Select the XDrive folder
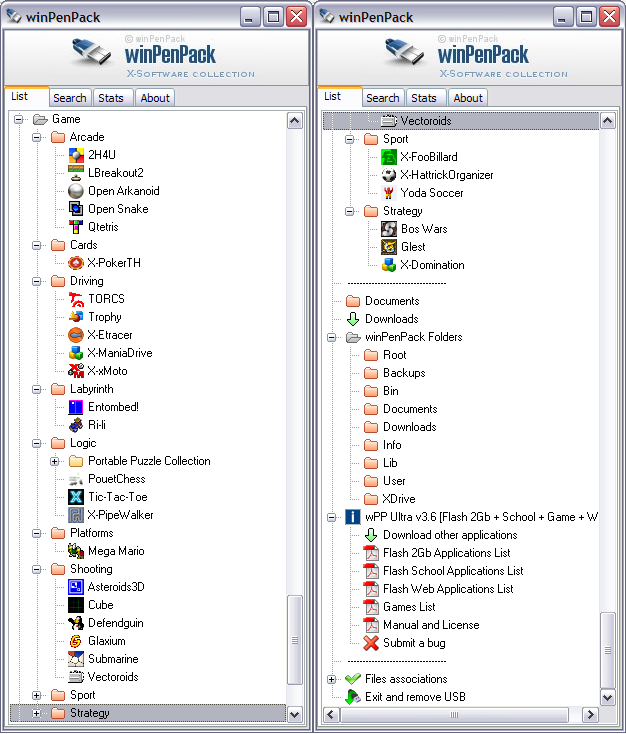Screen dimensions: 626x734 tap(398, 499)
